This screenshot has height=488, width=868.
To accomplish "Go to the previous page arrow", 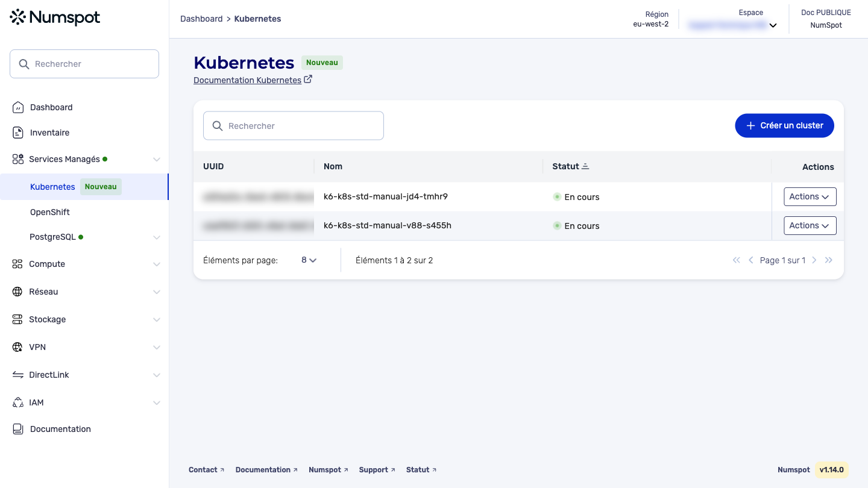I will point(751,260).
